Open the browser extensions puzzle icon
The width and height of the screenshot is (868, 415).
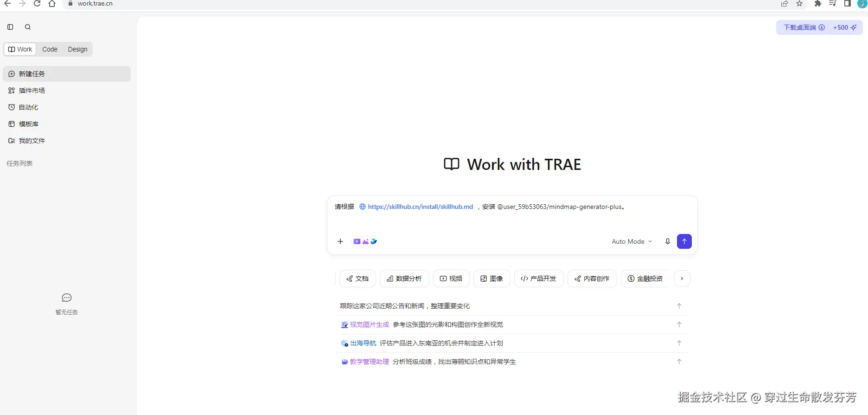click(x=817, y=3)
